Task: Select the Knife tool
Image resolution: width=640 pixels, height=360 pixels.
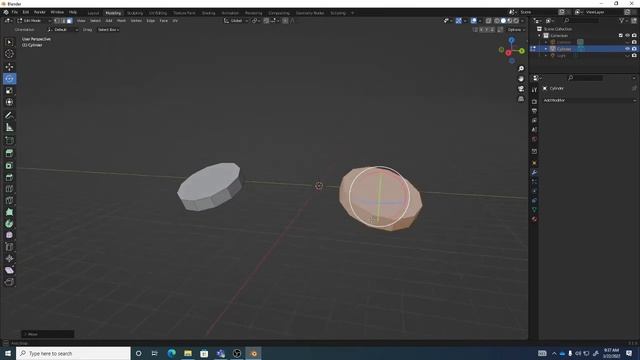Action: (x=9, y=200)
